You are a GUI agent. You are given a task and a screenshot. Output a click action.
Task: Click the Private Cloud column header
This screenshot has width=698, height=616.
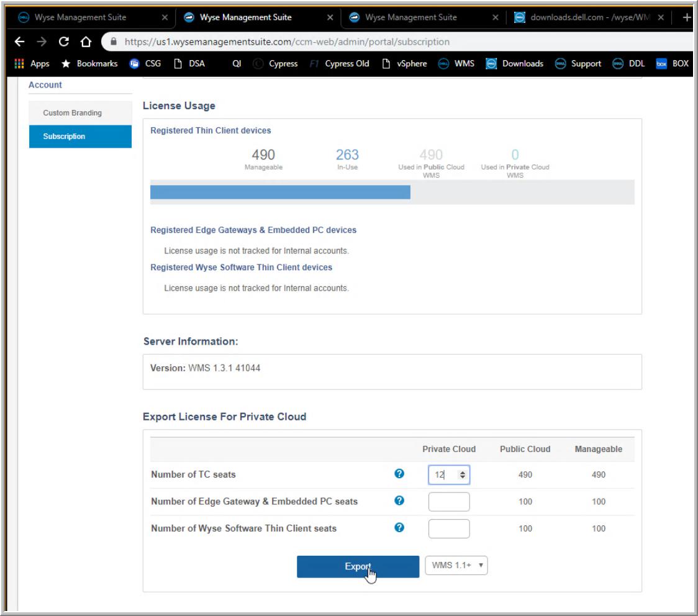point(449,449)
